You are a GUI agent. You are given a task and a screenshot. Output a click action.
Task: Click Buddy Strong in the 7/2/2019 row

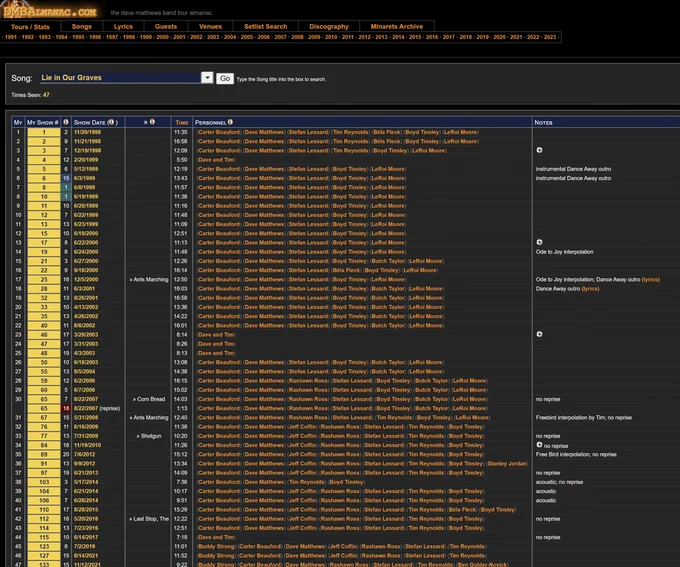[x=216, y=546]
